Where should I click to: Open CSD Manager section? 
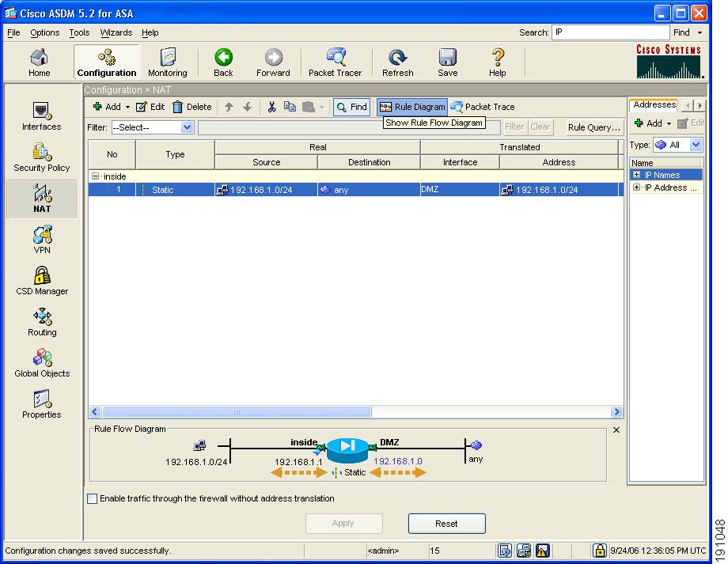(42, 281)
